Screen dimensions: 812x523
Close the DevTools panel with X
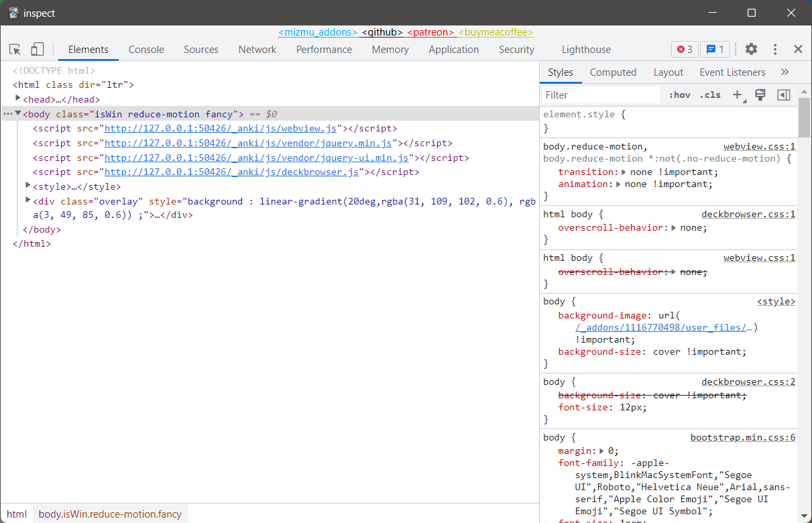point(798,49)
